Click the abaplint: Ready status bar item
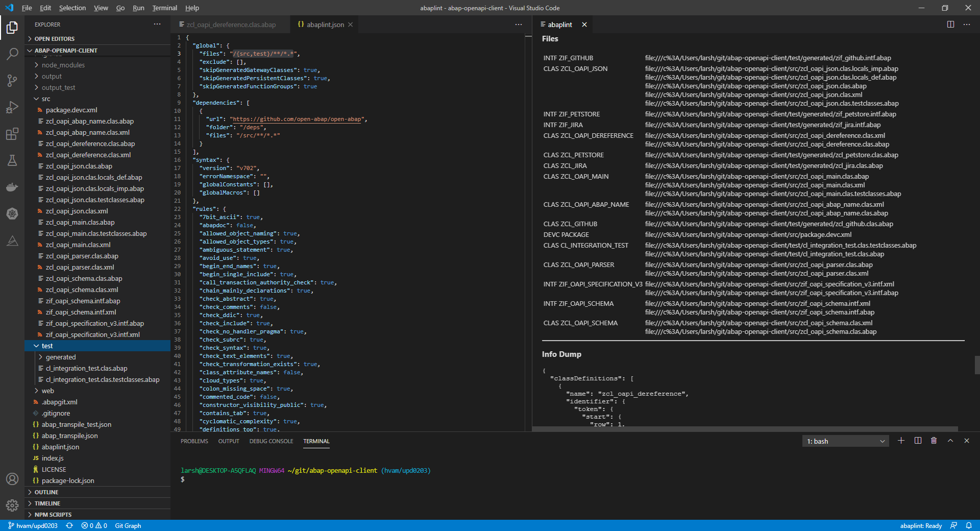Screen dimensions: 980x531 point(920,525)
